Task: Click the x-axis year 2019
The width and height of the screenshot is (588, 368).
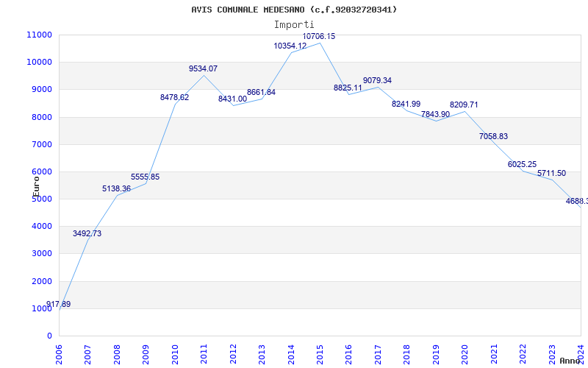Action: (x=436, y=354)
